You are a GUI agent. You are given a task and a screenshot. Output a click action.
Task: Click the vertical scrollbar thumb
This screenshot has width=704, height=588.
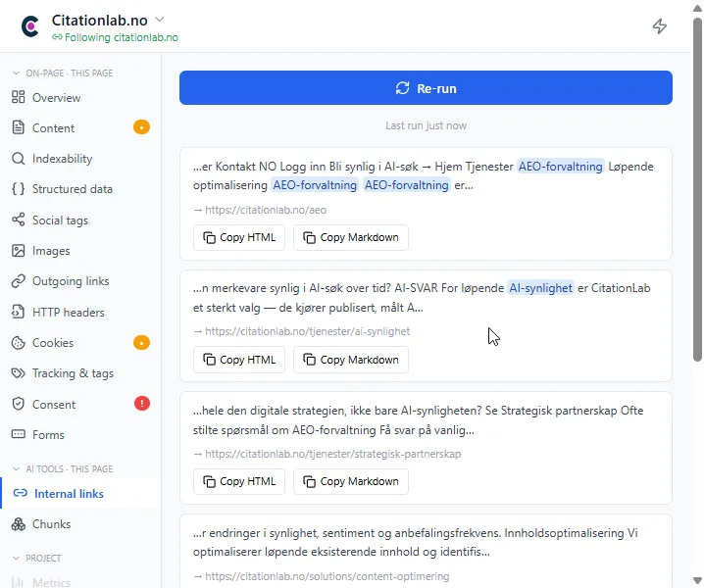697,188
